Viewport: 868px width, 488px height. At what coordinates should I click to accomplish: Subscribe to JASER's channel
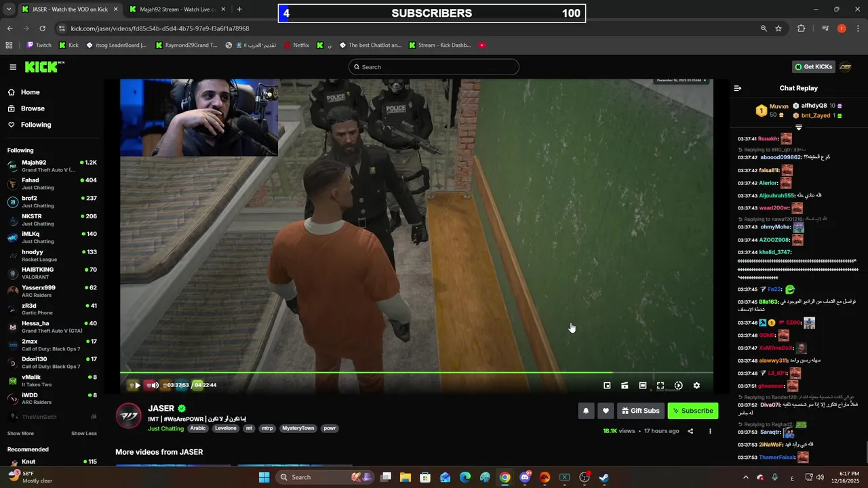pyautogui.click(x=692, y=411)
